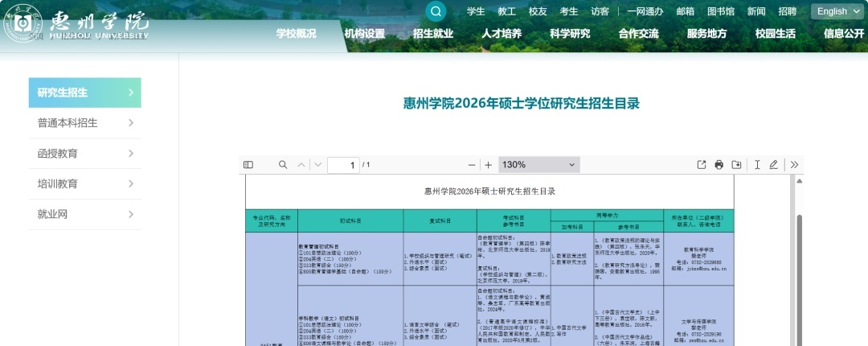The width and height of the screenshot is (868, 346).
Task: Click the PDF page number field
Action: point(344,165)
